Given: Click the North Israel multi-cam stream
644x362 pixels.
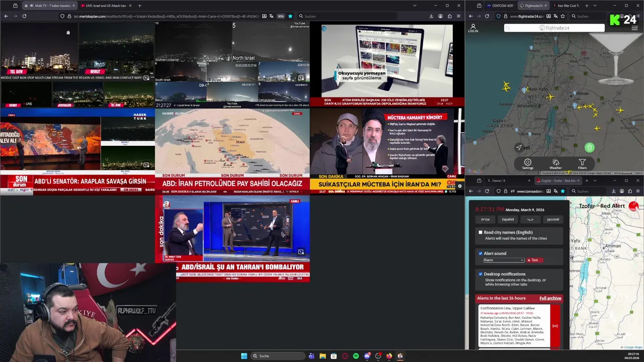Looking at the screenshot, I should 232,65.
